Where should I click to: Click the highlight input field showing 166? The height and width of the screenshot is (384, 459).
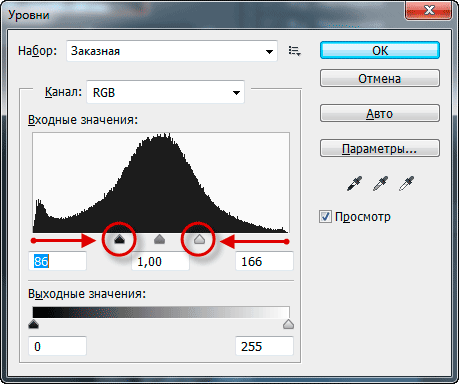264,261
